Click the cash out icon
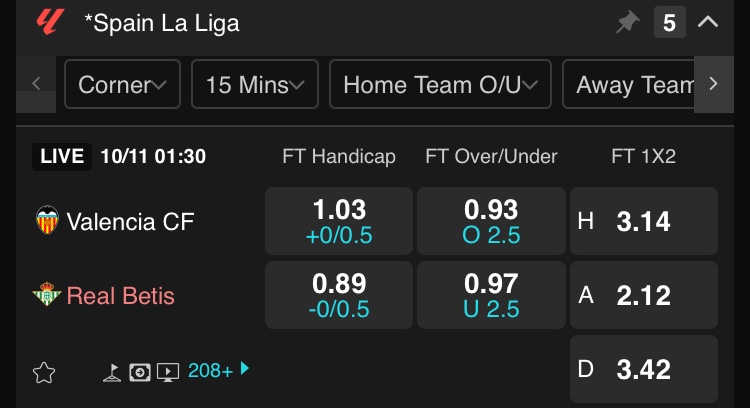This screenshot has width=750, height=408. pos(141,372)
